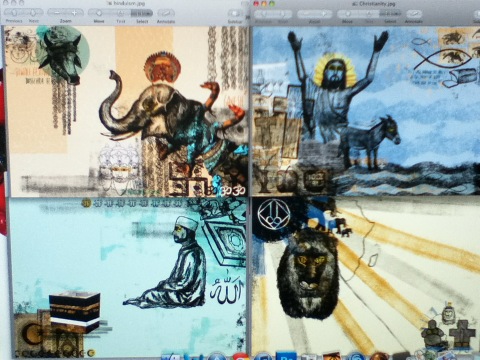Zoom in on hinduism.jpg window

coord(74,13)
